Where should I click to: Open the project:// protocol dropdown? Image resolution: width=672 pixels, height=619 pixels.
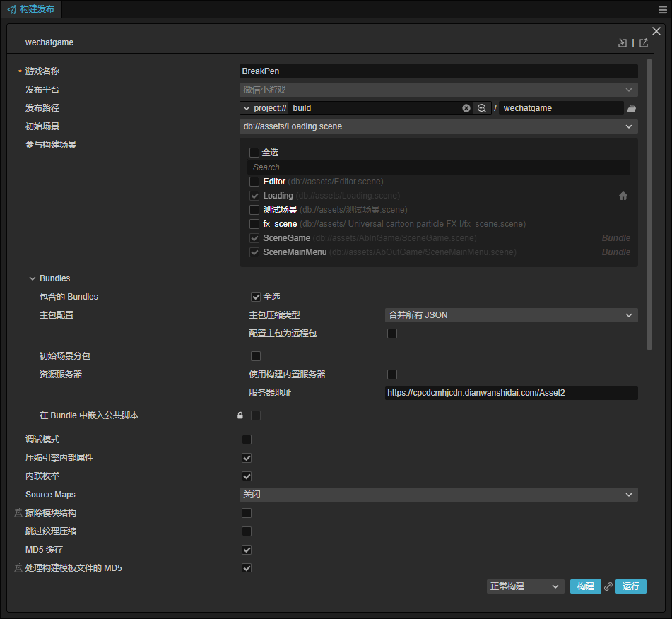[264, 108]
